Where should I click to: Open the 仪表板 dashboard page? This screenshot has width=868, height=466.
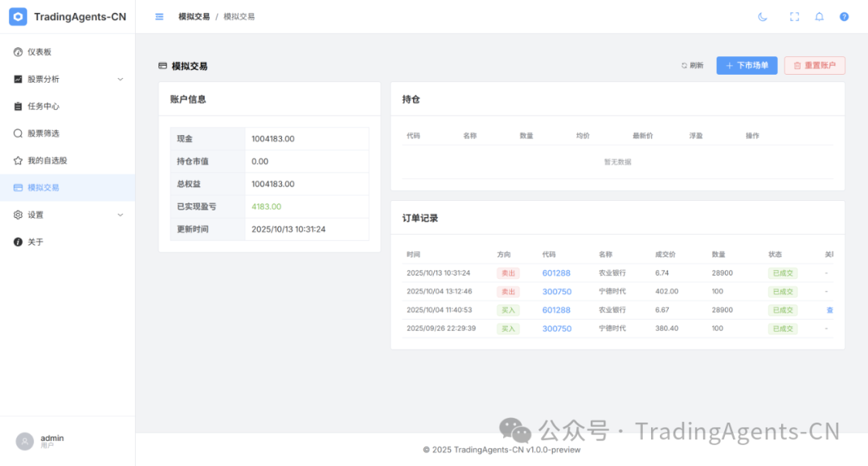point(39,52)
